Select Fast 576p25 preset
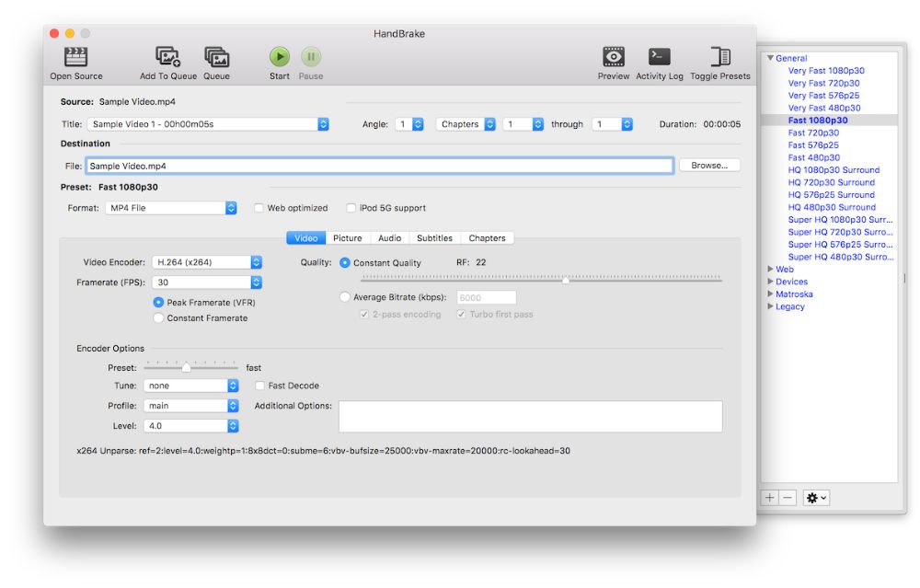Image resolution: width=920 pixels, height=588 pixels. click(813, 145)
